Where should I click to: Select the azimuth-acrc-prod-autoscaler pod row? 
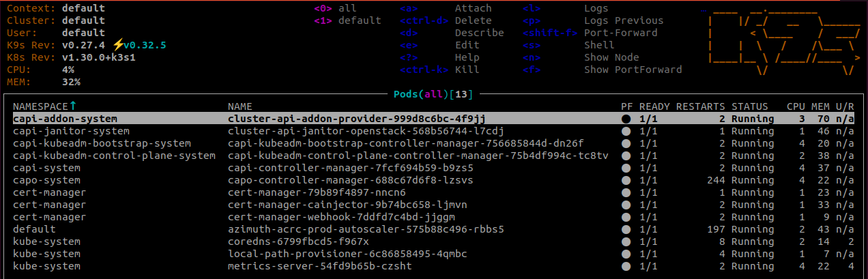coord(366,229)
